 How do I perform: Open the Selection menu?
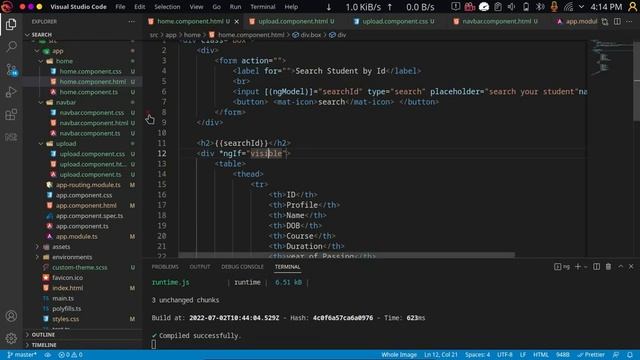point(167,7)
